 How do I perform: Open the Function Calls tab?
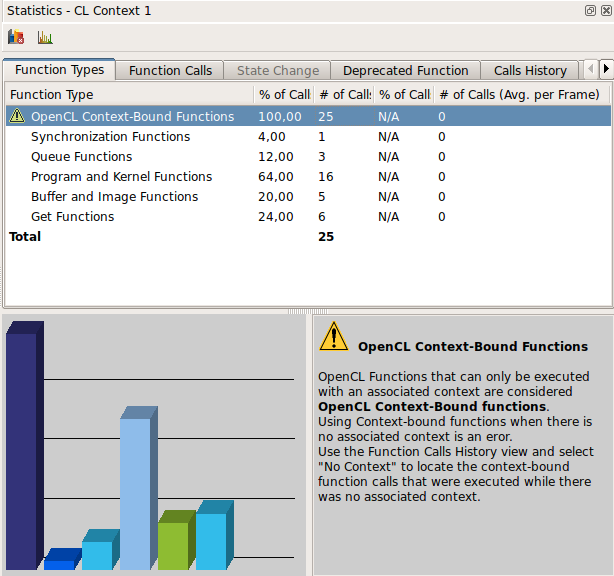[x=170, y=70]
